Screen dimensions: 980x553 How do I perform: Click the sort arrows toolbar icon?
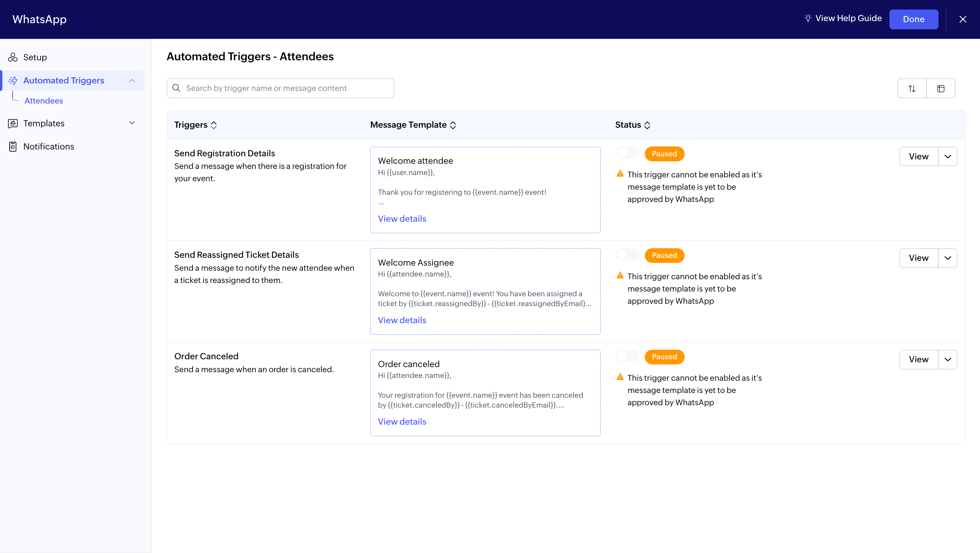pyautogui.click(x=912, y=89)
